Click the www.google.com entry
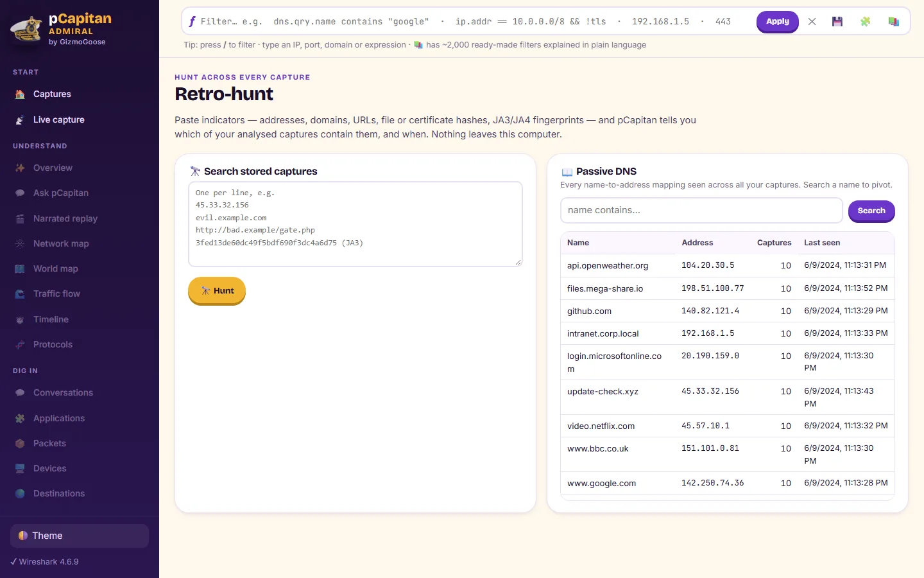The image size is (924, 578). [602, 484]
